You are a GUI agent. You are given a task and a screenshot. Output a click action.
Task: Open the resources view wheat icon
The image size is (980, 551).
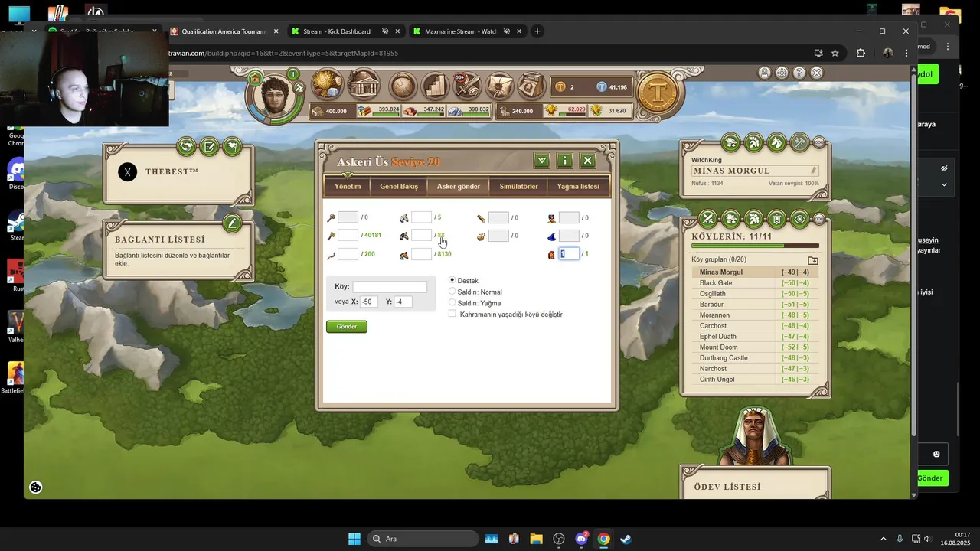pos(327,84)
